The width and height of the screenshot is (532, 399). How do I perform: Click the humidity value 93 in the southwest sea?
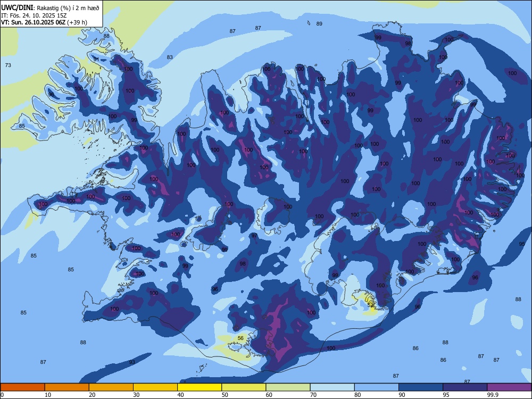[x=132, y=362]
